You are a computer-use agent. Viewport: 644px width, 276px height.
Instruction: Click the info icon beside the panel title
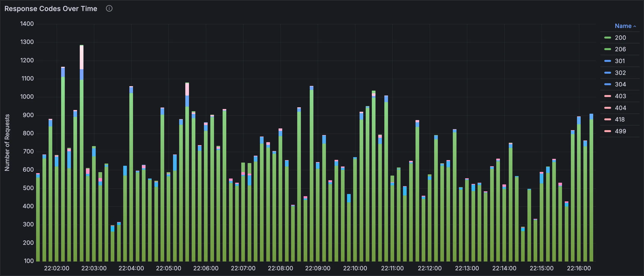109,9
